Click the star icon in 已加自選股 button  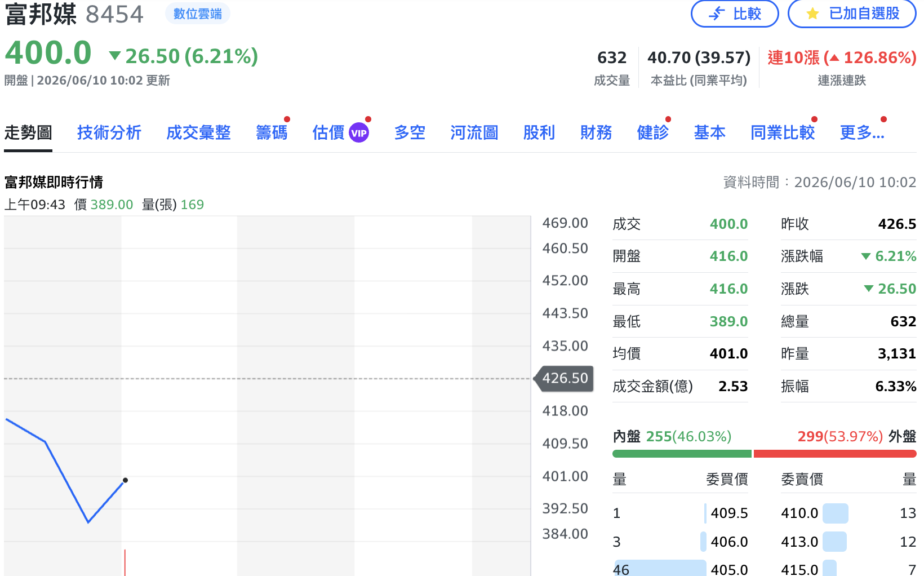point(812,14)
